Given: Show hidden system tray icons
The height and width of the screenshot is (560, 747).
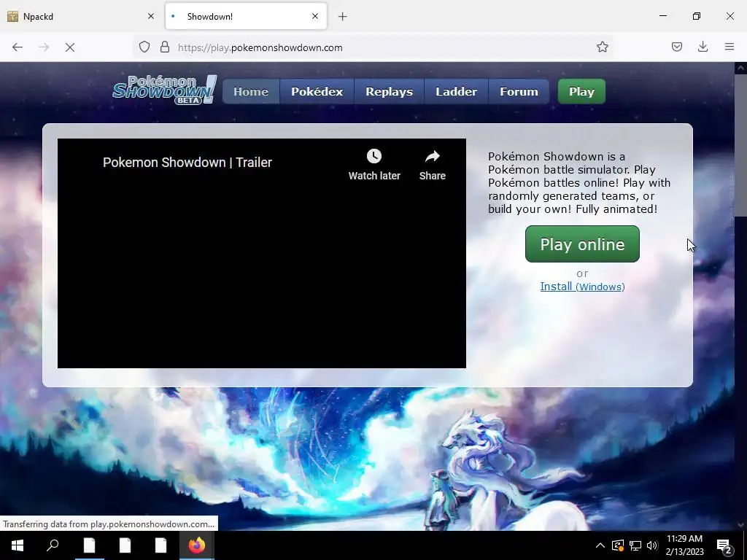Looking at the screenshot, I should (x=600, y=545).
